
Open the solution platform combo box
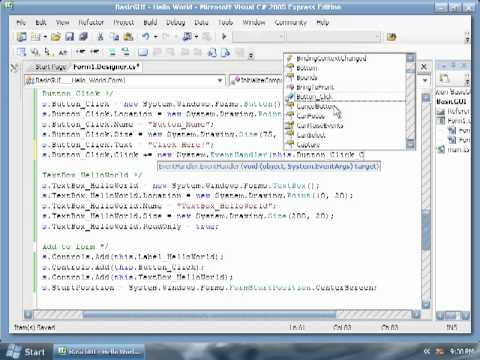coord(333,37)
